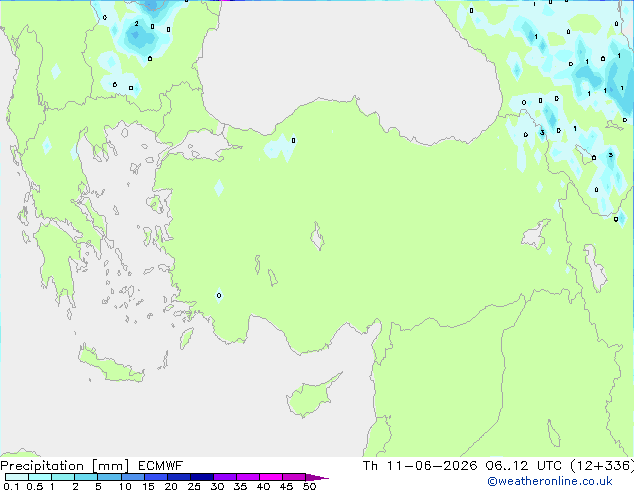
Task: Click the 0.5–1 mm legend color swatch
Action: point(40,477)
